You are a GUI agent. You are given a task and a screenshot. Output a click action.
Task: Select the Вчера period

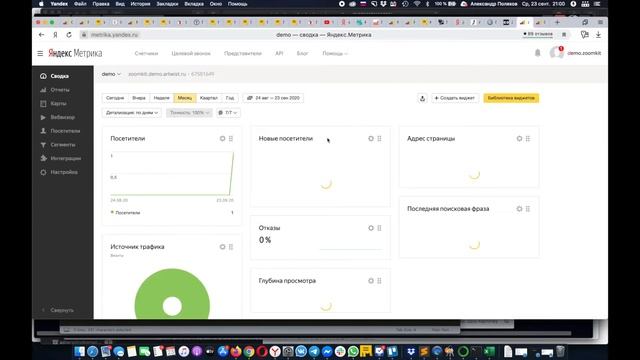click(139, 98)
